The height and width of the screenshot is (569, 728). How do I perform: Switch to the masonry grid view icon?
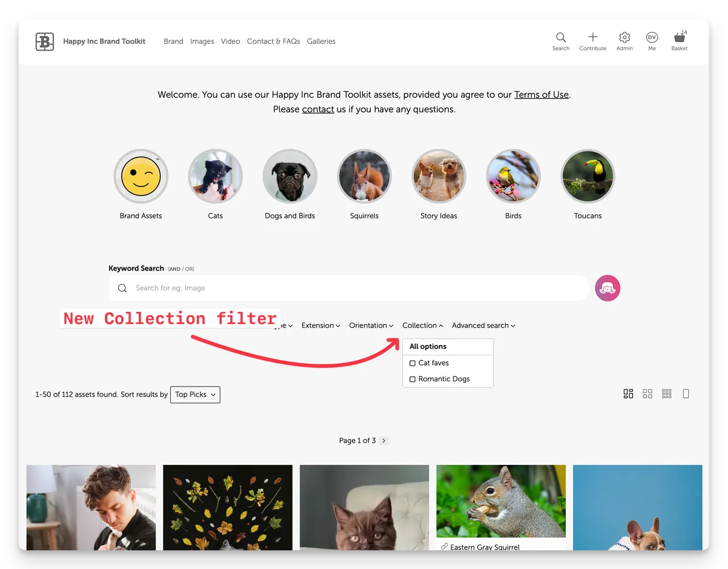[x=628, y=394]
